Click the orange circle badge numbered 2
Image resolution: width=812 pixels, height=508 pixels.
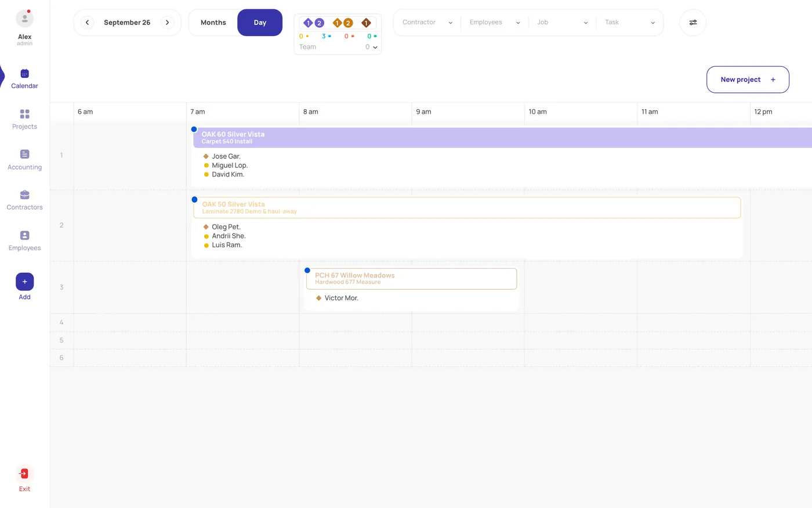point(348,23)
